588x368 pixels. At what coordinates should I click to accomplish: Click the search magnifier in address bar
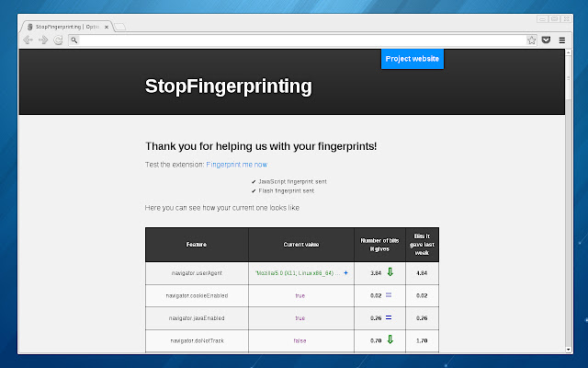click(74, 40)
